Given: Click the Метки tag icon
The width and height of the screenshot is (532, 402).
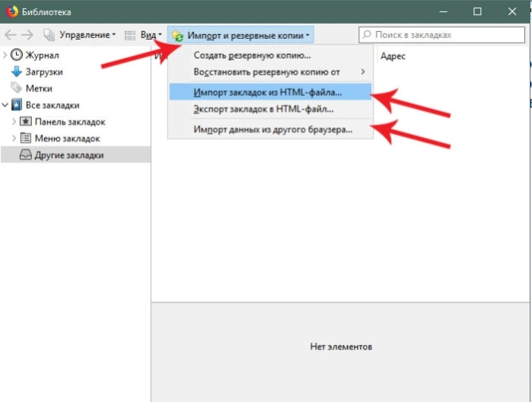Looking at the screenshot, I should (16, 88).
